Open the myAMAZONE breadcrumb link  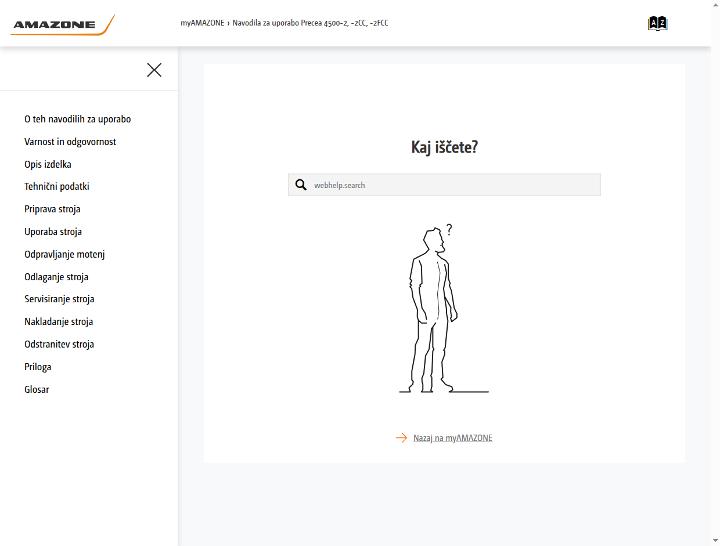tap(202, 23)
